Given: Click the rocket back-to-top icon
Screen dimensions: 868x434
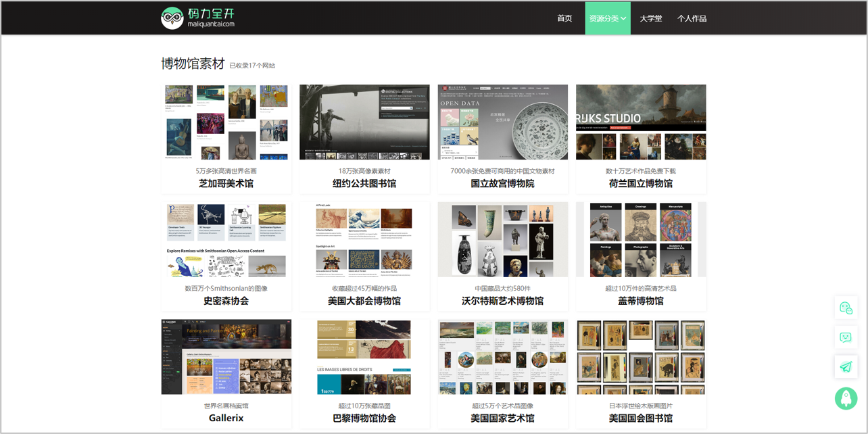Looking at the screenshot, I should coord(846,398).
